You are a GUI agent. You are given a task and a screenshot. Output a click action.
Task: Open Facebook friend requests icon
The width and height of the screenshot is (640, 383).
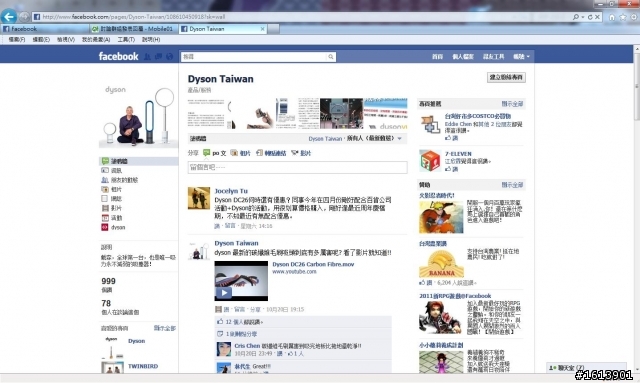[x=147, y=56]
